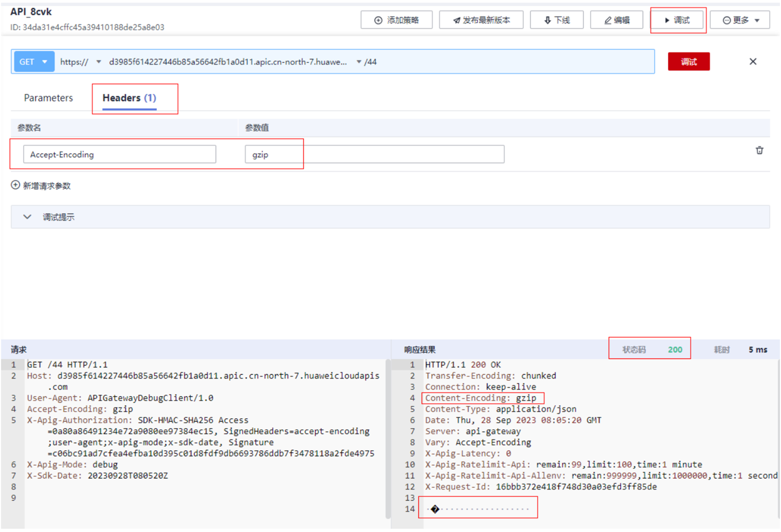Switch to the Headers (1) tab
781x532 pixels.
[x=129, y=98]
